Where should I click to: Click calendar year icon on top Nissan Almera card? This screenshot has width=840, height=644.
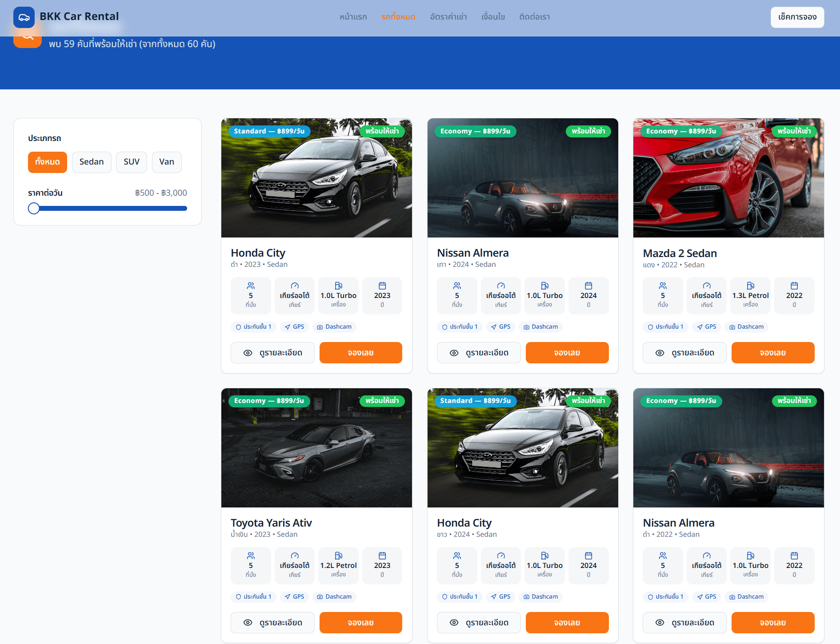pos(588,286)
